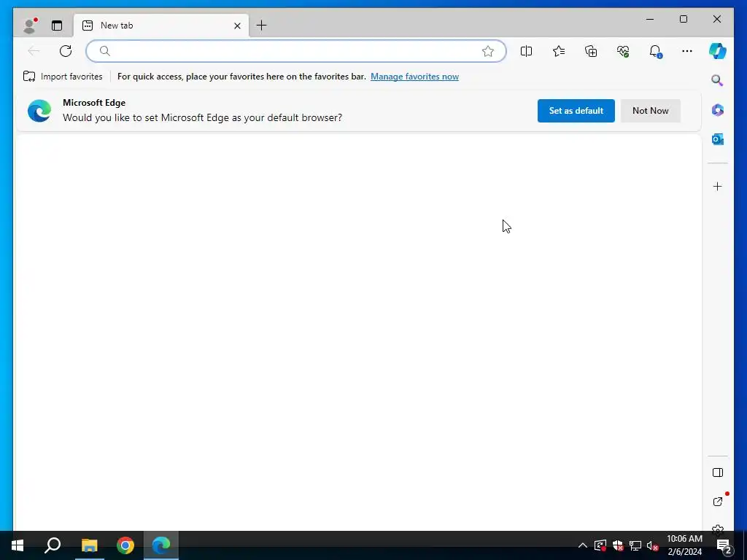Open a new tab with plus button
The height and width of the screenshot is (560, 747).
click(x=262, y=26)
